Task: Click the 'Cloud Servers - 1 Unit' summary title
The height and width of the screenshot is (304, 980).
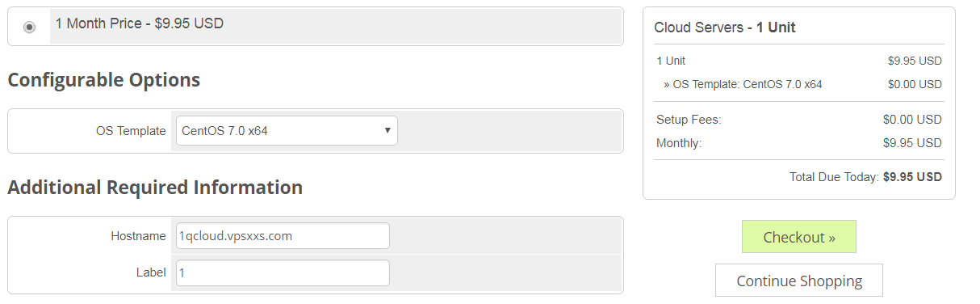Action: tap(725, 27)
